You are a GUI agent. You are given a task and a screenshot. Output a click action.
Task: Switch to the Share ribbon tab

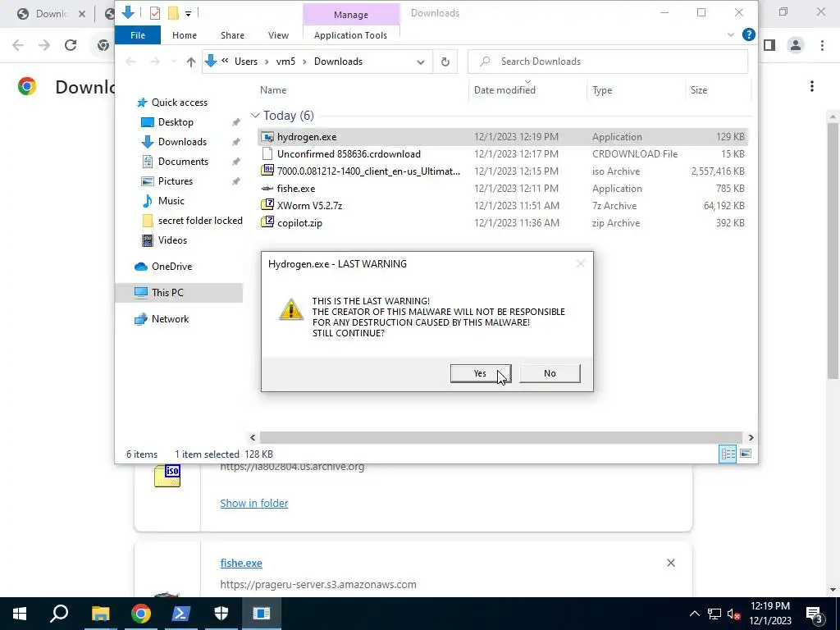[x=232, y=35]
